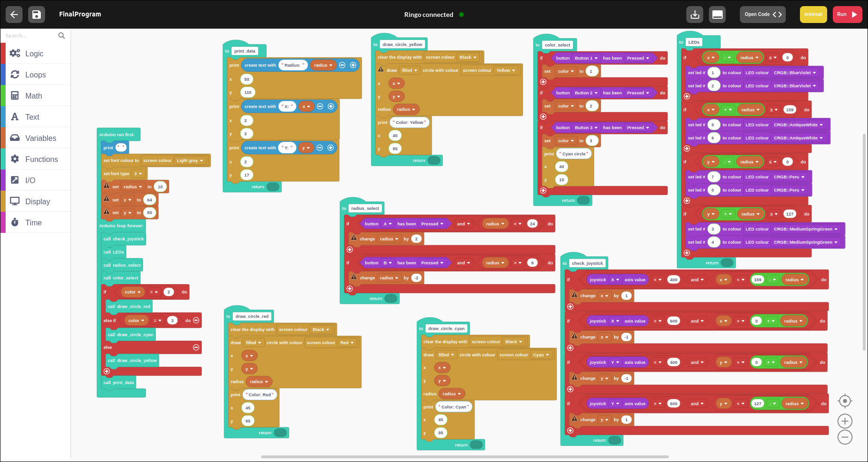Viewport: 868px width, 462px height.
Task: Click the search magnifier icon
Action: pyautogui.click(x=61, y=35)
